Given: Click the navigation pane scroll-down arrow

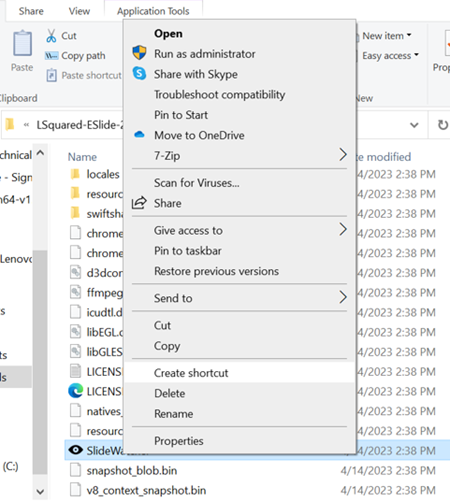Looking at the screenshot, I should (40, 491).
